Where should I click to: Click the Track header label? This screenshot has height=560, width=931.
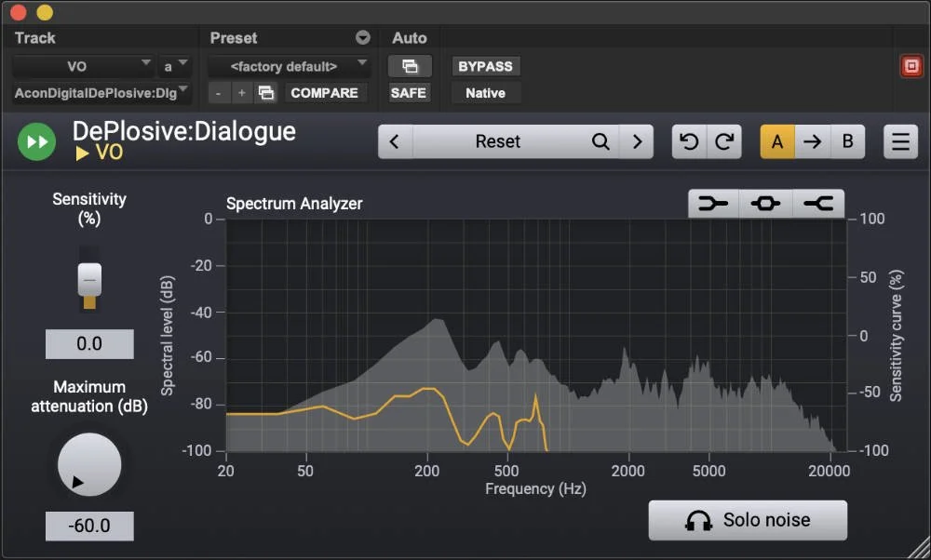(x=35, y=38)
